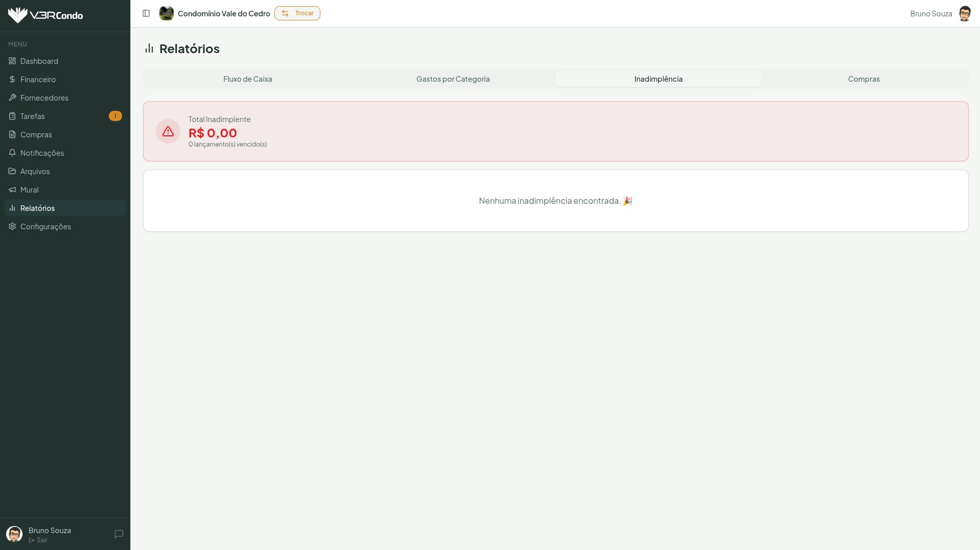Click the V3RCondo logo
Image resolution: width=980 pixels, height=550 pixels.
coord(45,15)
